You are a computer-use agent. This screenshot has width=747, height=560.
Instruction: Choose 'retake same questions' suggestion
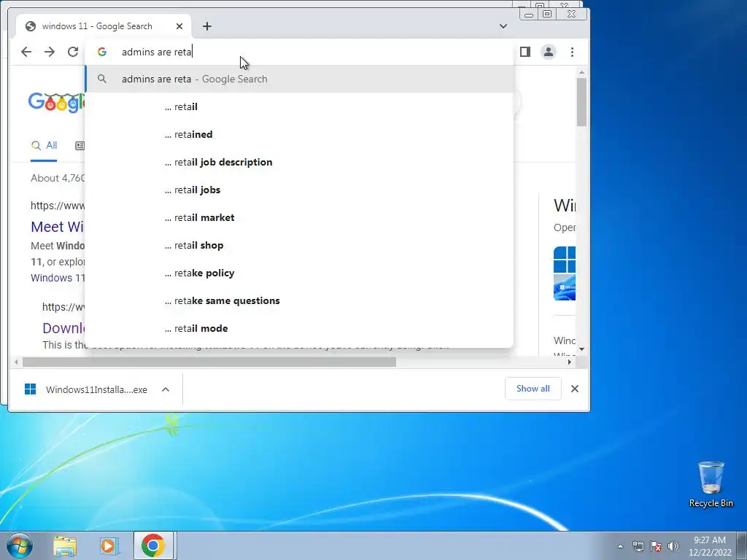click(300, 300)
